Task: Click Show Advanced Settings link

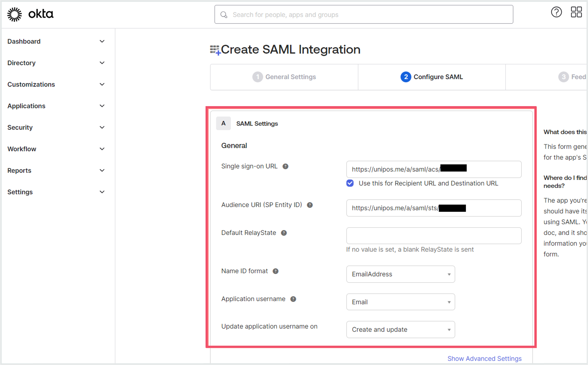Action: point(484,359)
